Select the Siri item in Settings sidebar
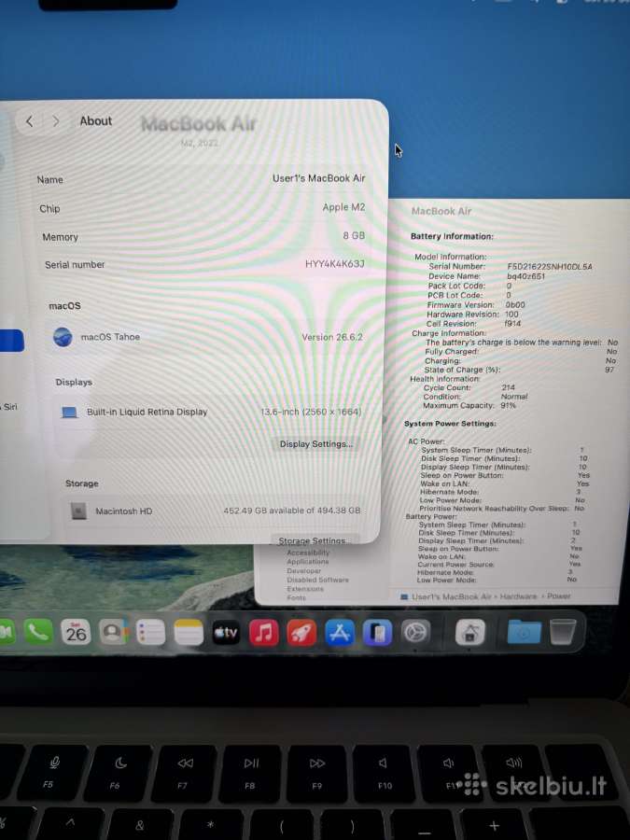The image size is (630, 840). (x=9, y=407)
